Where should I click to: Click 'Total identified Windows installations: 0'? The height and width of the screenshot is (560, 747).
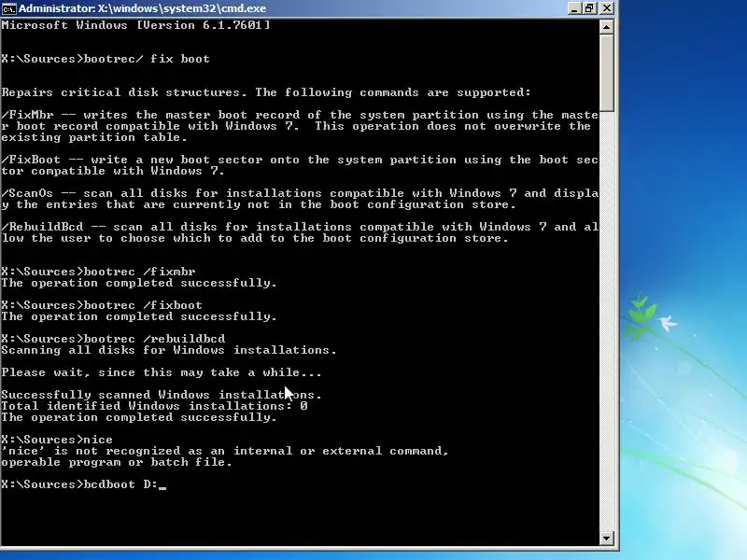click(154, 406)
